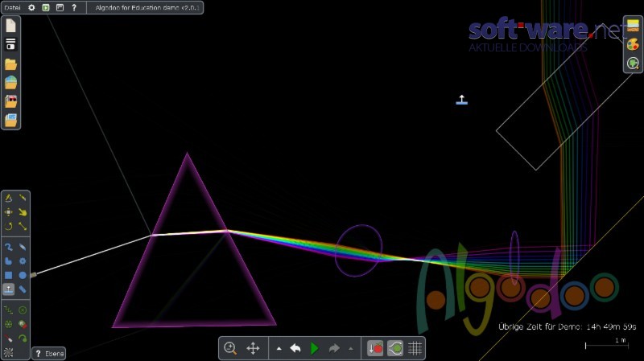Select the Move tool
The width and height of the screenshot is (644, 361).
pyautogui.click(x=8, y=212)
